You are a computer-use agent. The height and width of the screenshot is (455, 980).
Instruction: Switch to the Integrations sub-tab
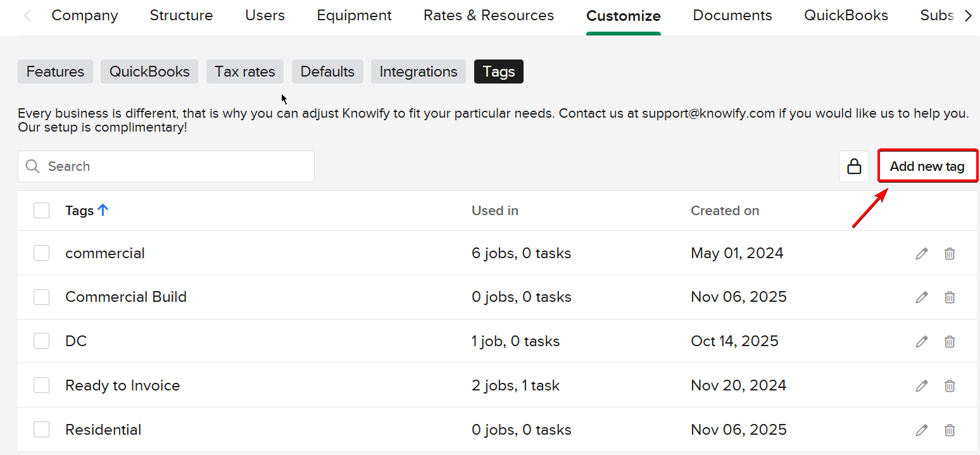(418, 72)
